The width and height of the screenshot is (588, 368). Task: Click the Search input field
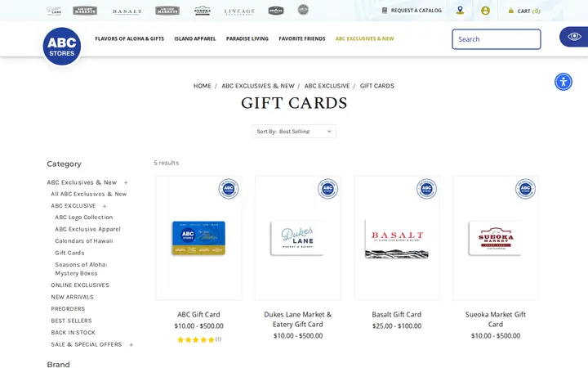(497, 39)
